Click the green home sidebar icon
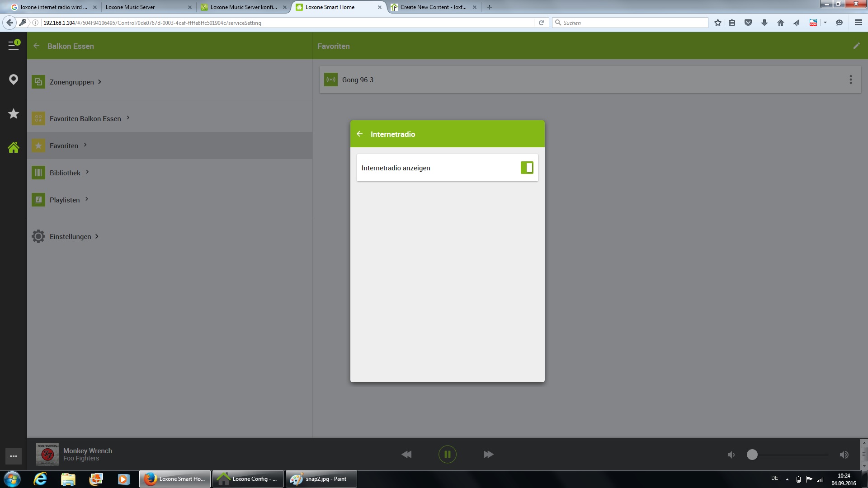Viewport: 868px width, 488px height. tap(14, 147)
